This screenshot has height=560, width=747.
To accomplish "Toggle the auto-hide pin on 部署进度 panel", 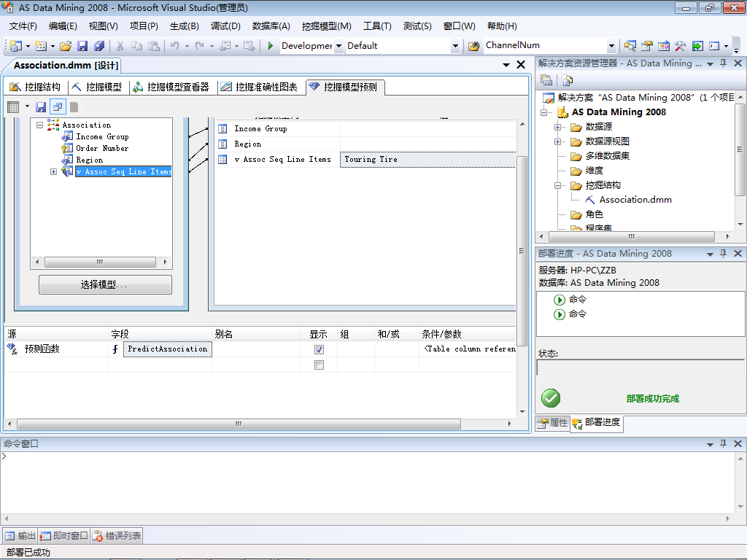I will pos(723,253).
